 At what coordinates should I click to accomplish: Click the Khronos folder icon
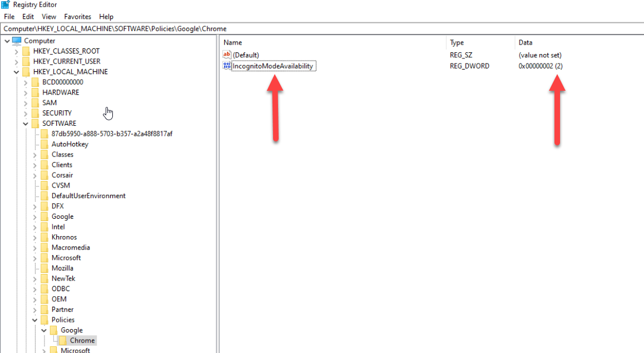(x=44, y=237)
